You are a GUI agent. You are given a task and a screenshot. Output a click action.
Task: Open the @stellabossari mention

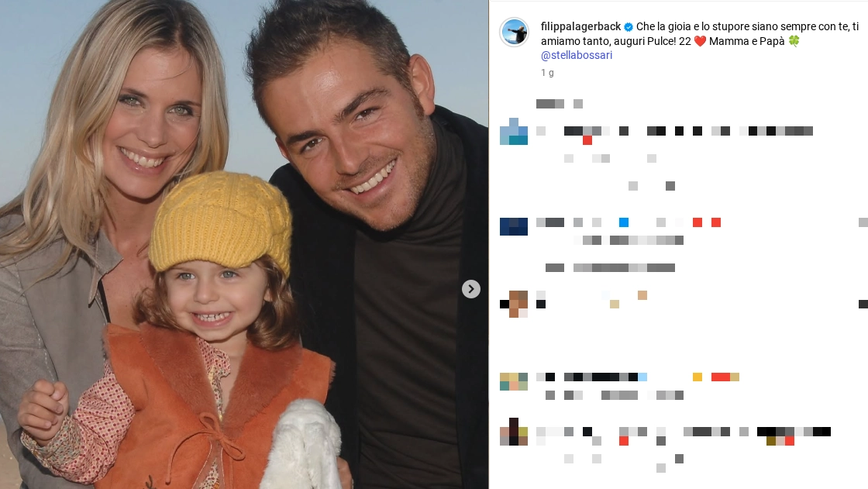tap(577, 55)
